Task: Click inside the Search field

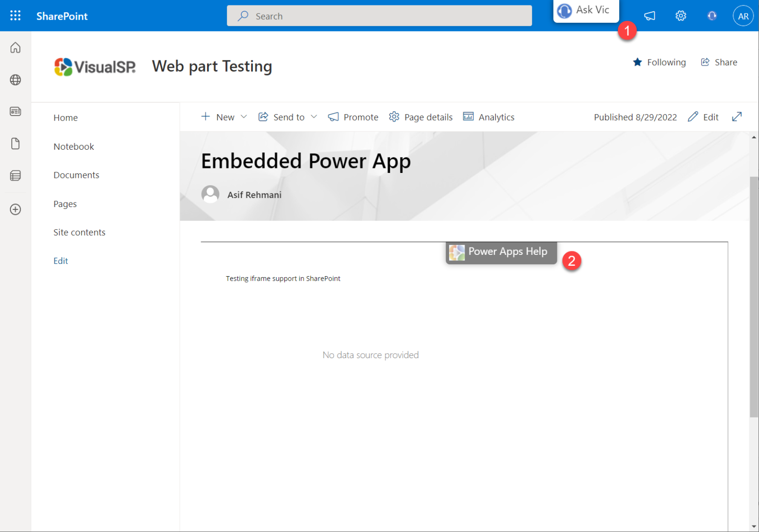Action: click(379, 16)
